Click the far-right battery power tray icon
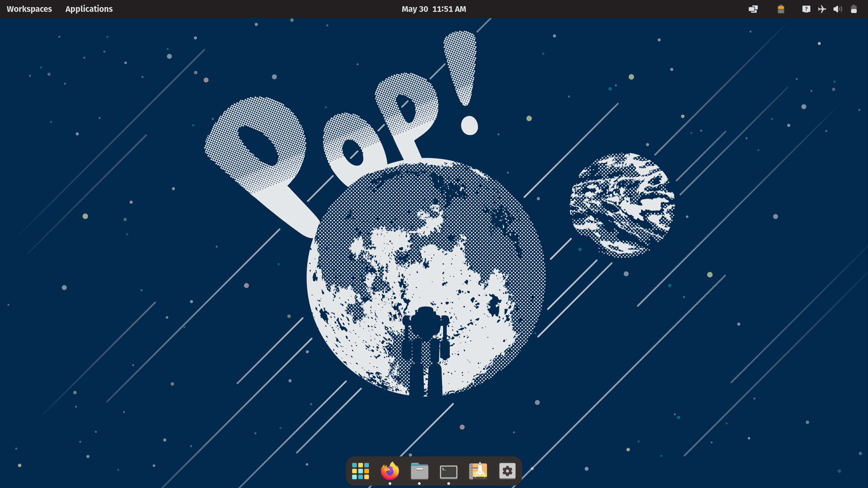Viewport: 868px width, 488px height. tap(854, 9)
